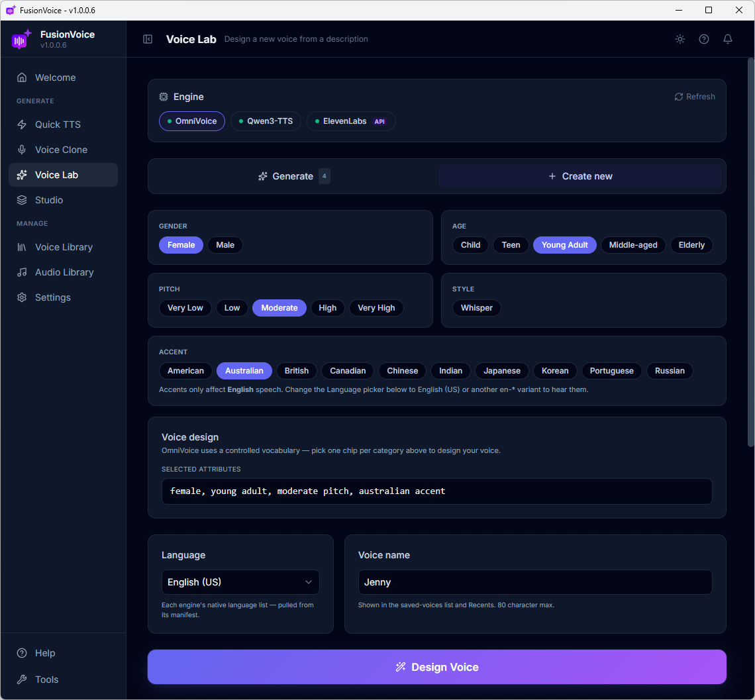Screen dimensions: 755x700
Task: Open Voice Clone in sidebar
Action: [63, 150]
